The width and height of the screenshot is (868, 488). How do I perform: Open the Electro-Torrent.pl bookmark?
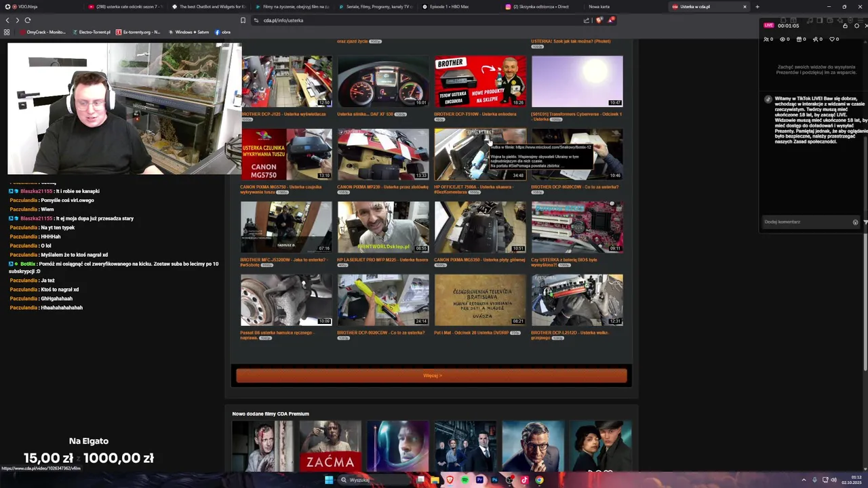click(91, 32)
